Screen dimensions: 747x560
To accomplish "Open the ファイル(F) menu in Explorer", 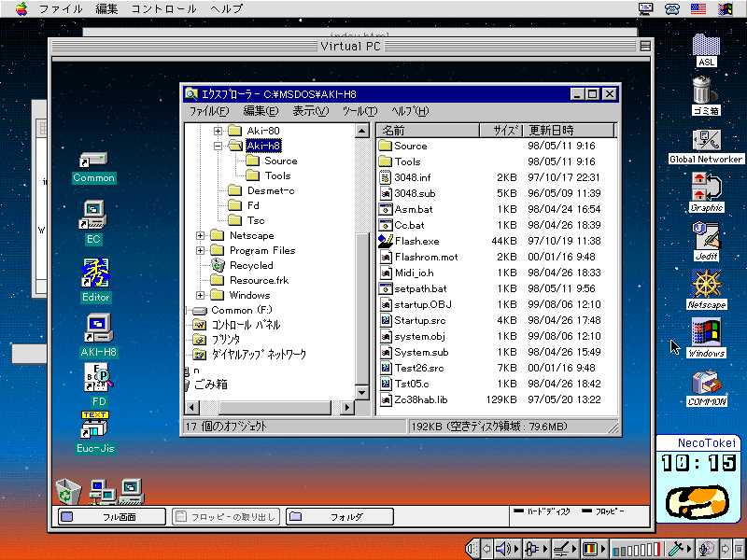I will tap(209, 111).
